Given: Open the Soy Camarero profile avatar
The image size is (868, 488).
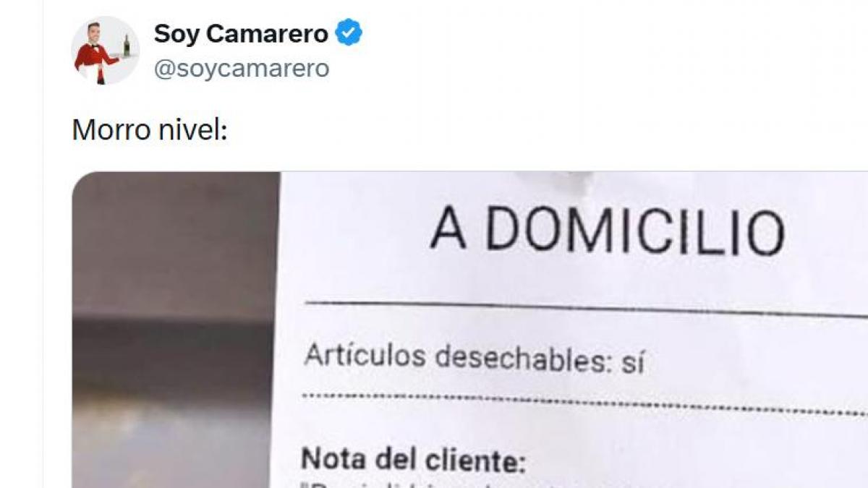Looking at the screenshot, I should (106, 50).
